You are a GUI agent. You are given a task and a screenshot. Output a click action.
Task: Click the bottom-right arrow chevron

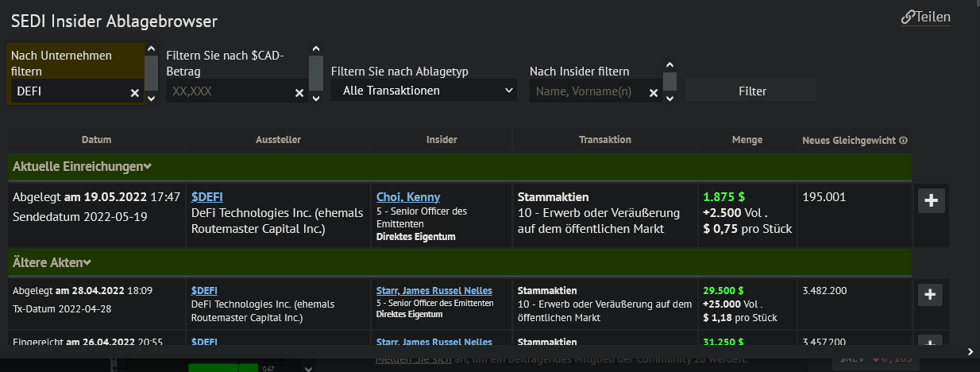coord(970,351)
